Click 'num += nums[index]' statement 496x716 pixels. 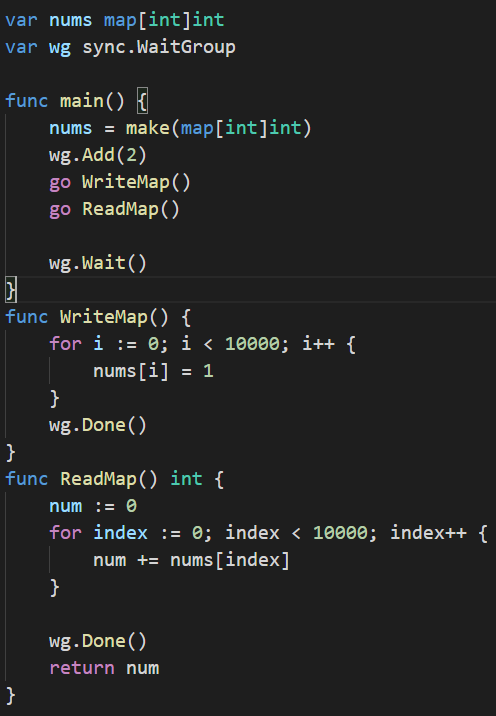point(191,560)
